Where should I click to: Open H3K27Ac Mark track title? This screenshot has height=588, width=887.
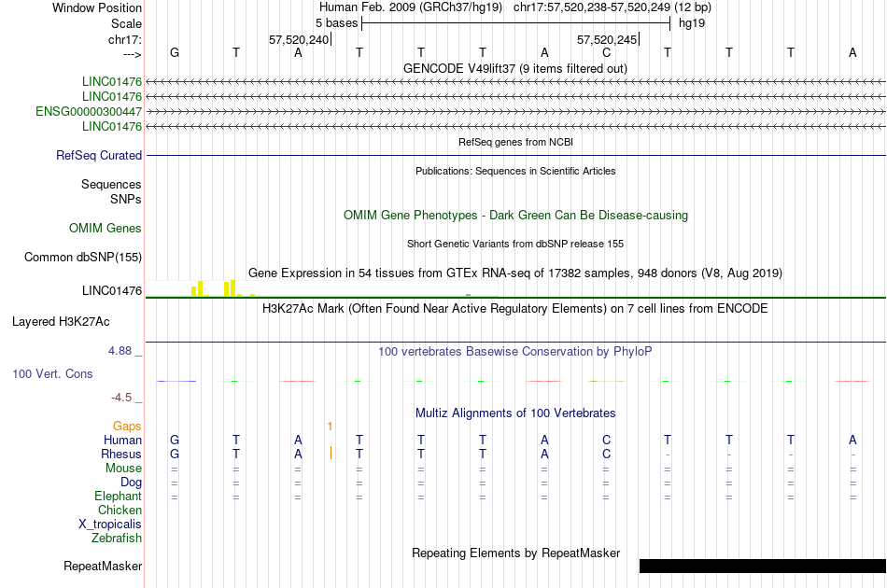pyautogui.click(x=515, y=309)
